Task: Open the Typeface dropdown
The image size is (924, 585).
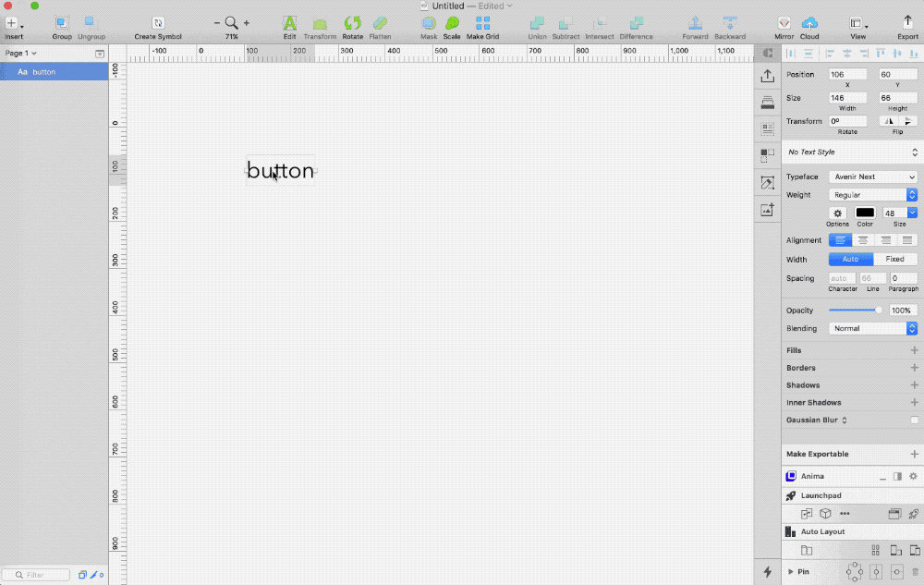Action: click(873, 177)
